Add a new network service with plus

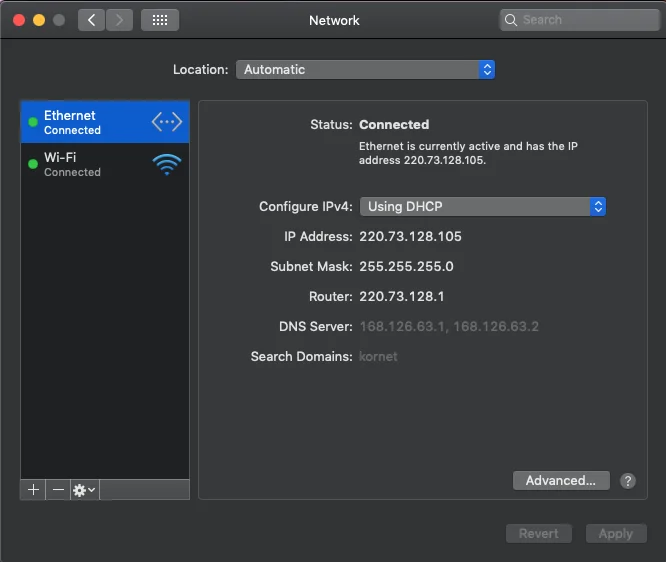tap(33, 490)
